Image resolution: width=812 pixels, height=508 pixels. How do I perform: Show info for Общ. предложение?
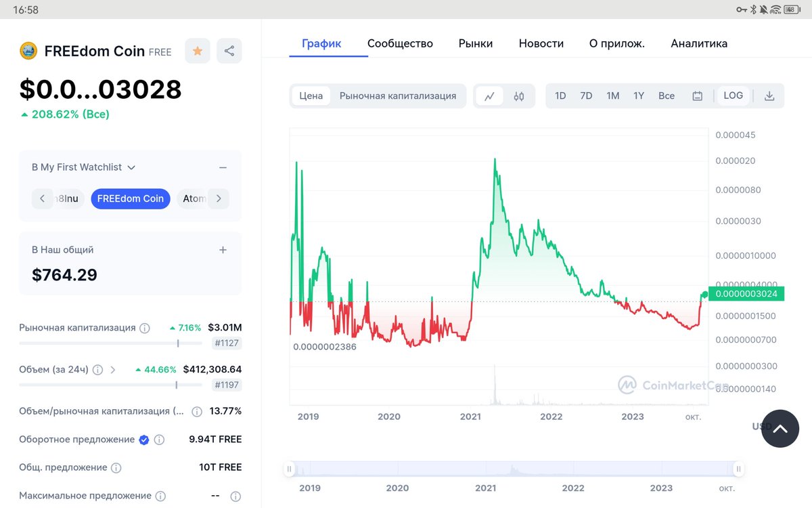coord(116,467)
